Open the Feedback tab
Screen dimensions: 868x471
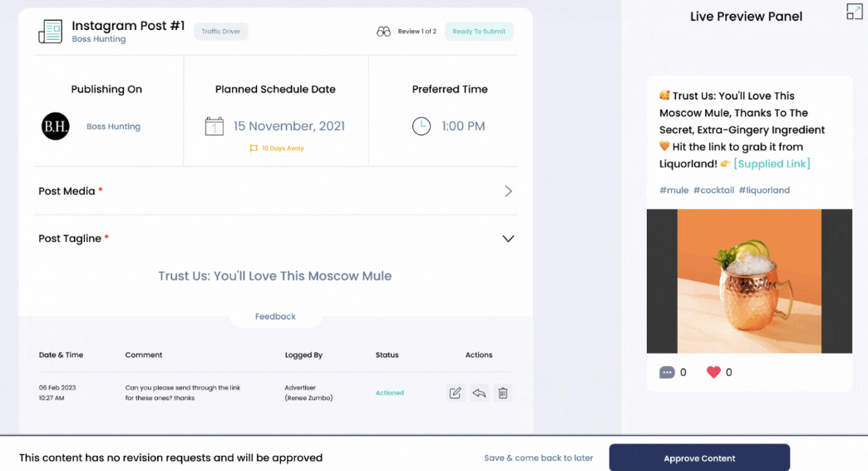275,316
